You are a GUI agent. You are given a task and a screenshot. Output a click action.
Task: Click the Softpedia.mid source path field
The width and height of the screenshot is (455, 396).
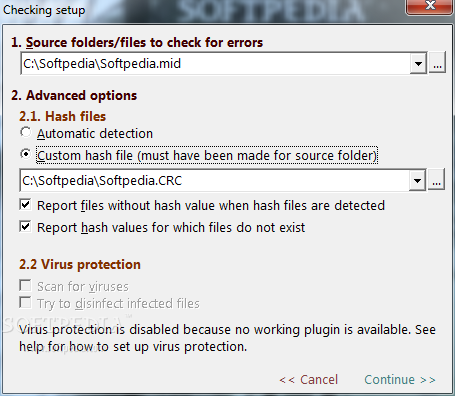(215, 63)
